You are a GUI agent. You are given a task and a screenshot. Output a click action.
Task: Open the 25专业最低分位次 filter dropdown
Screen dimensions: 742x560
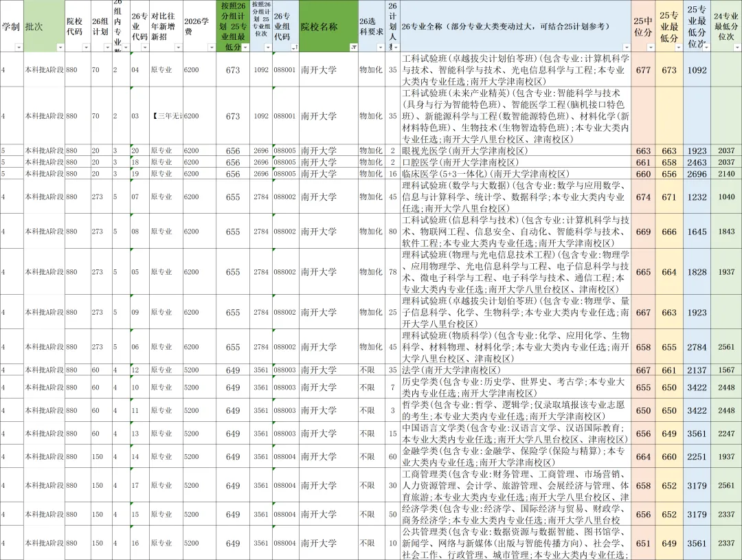706,47
